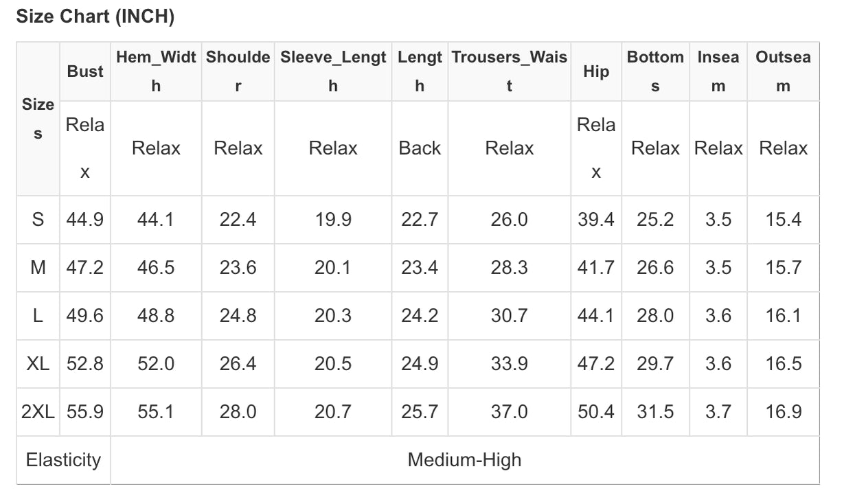
Task: Click the Outseam column header
Action: pos(783,71)
